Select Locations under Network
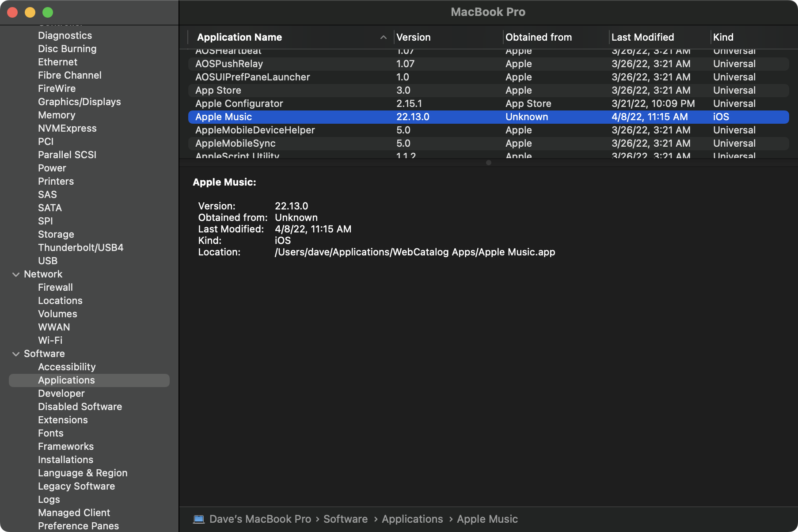This screenshot has height=532, width=798. (60, 300)
